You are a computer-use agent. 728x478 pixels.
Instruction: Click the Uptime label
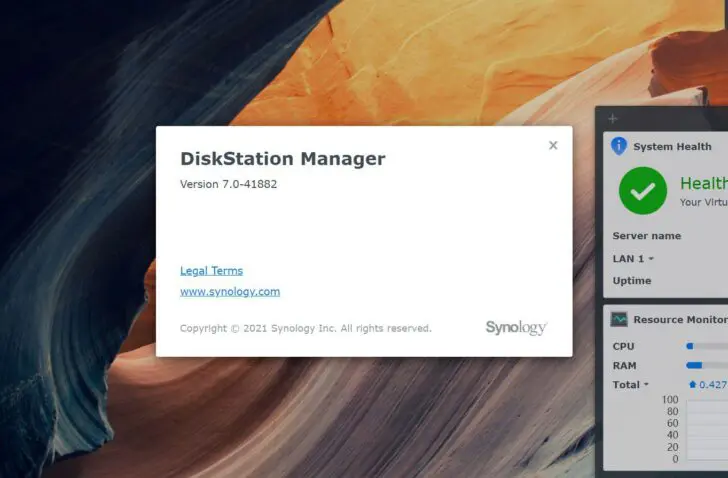[632, 281]
